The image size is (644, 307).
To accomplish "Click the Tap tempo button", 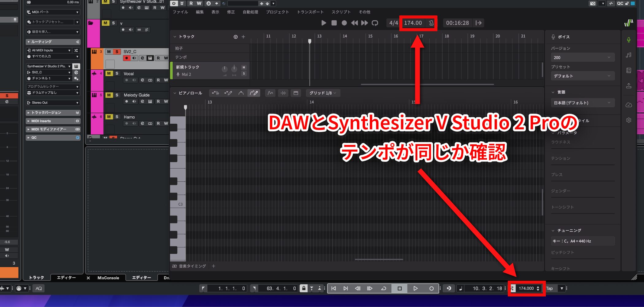I will (x=550, y=288).
